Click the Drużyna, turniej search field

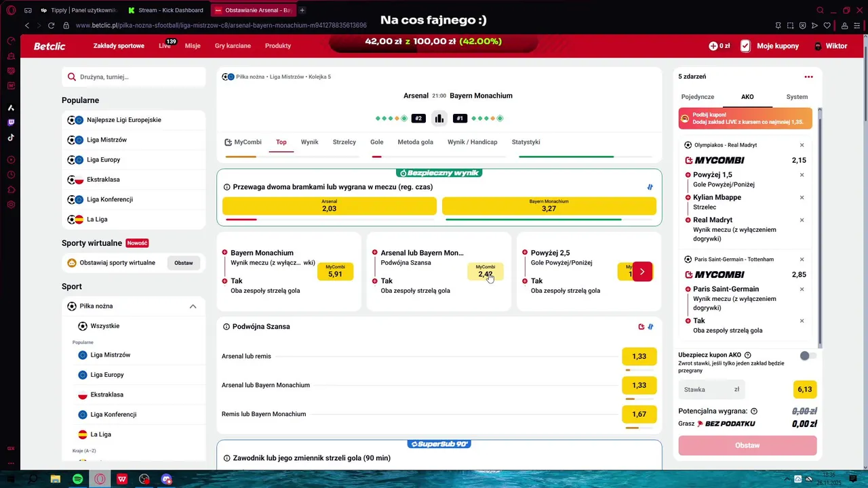click(x=134, y=77)
